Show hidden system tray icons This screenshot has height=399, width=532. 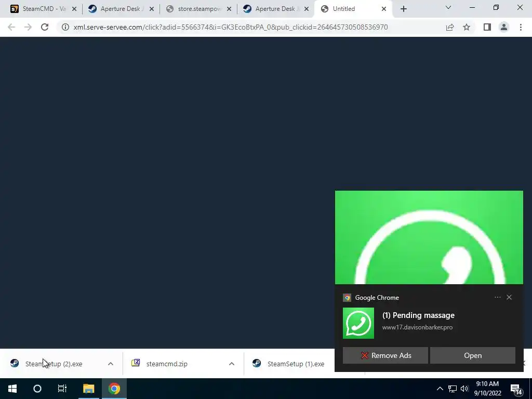click(x=440, y=389)
